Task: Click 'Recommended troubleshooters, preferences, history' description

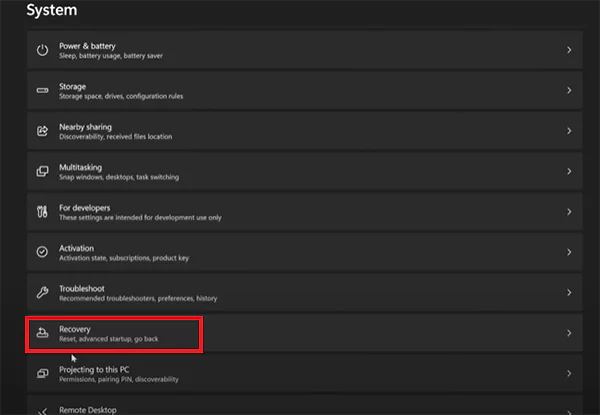Action: [138, 298]
